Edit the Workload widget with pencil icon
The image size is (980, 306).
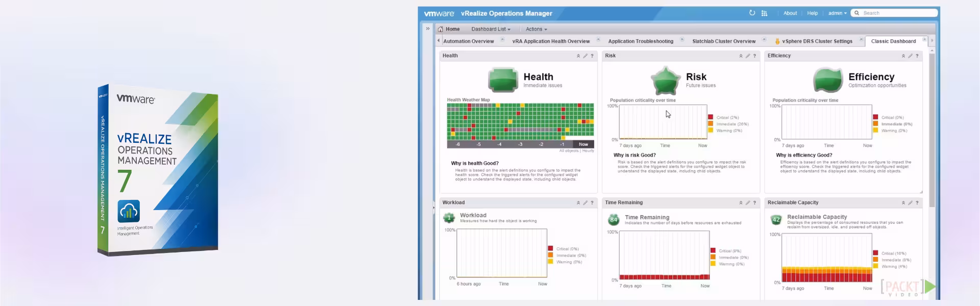coord(585,203)
